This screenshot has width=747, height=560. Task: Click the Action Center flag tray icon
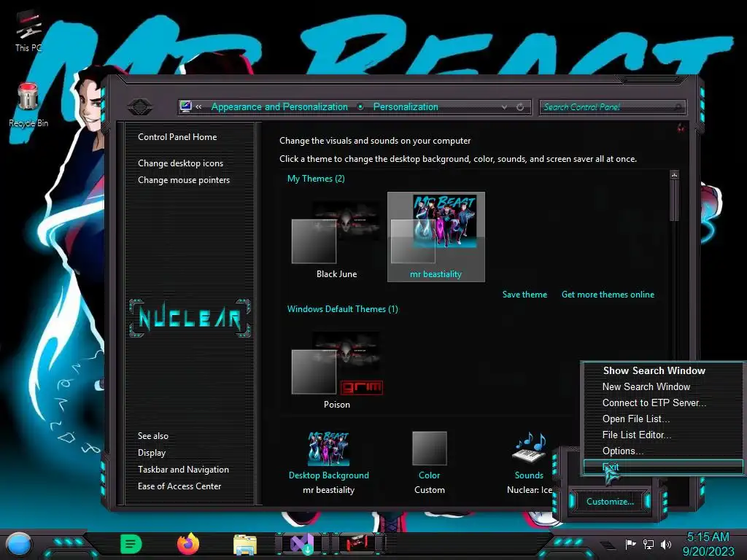pyautogui.click(x=630, y=544)
